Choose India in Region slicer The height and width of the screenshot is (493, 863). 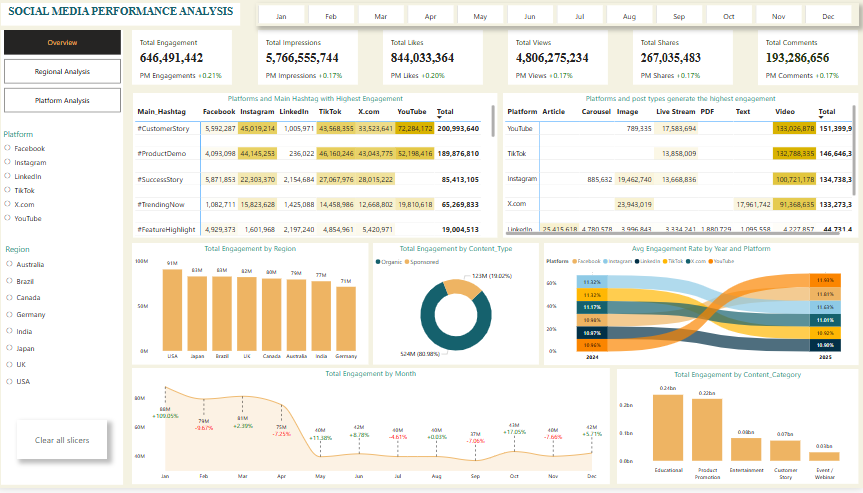coord(9,331)
